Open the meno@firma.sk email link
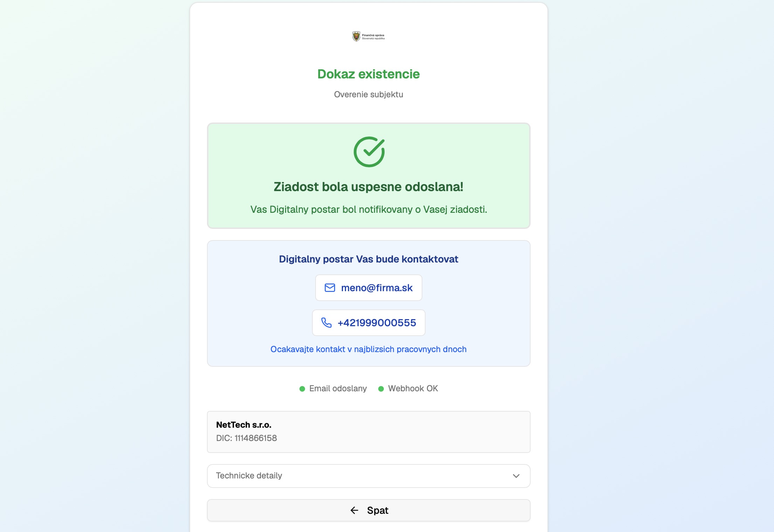The height and width of the screenshot is (532, 774). 376,288
